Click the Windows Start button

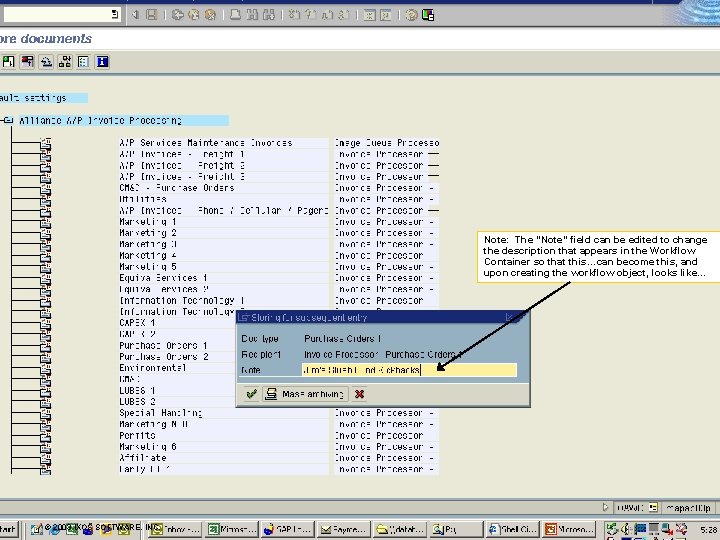click(x=8, y=529)
